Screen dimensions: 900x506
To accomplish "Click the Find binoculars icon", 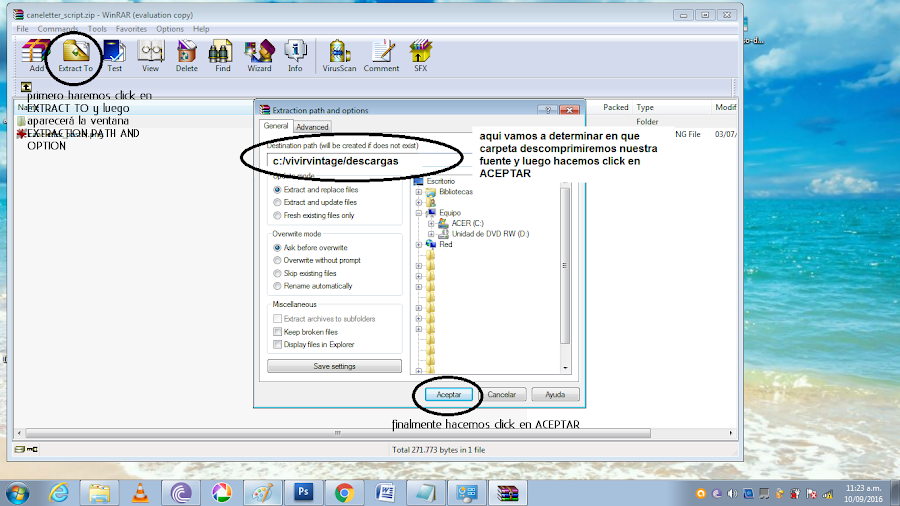I will coord(222,56).
